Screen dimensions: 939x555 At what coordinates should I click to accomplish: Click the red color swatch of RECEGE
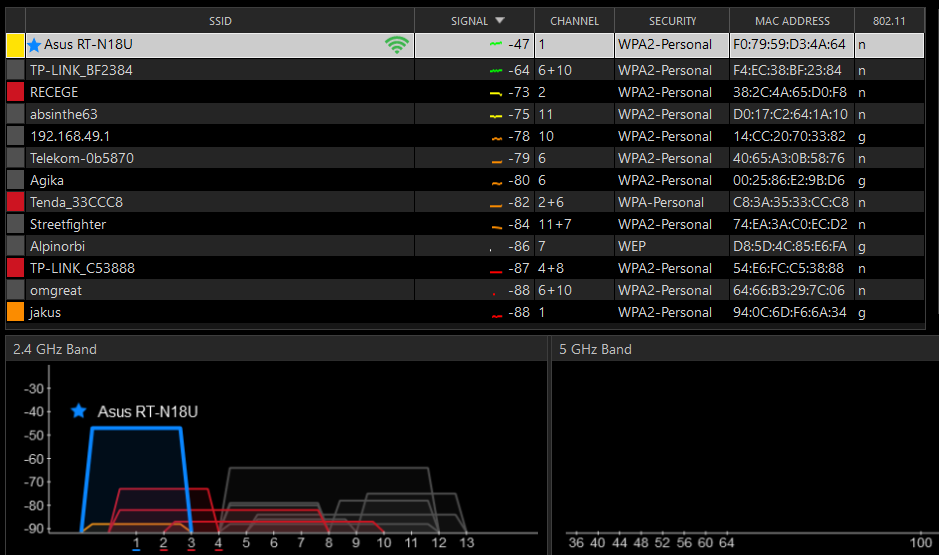click(x=16, y=92)
